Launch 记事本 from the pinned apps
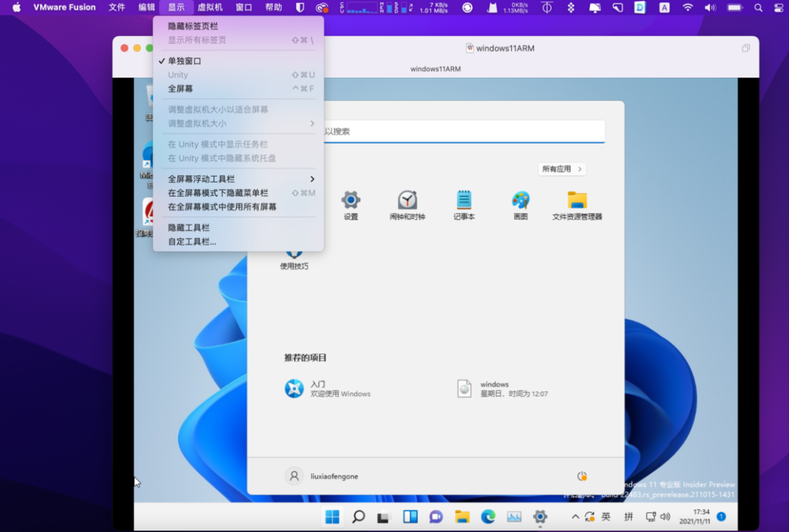 [x=464, y=205]
